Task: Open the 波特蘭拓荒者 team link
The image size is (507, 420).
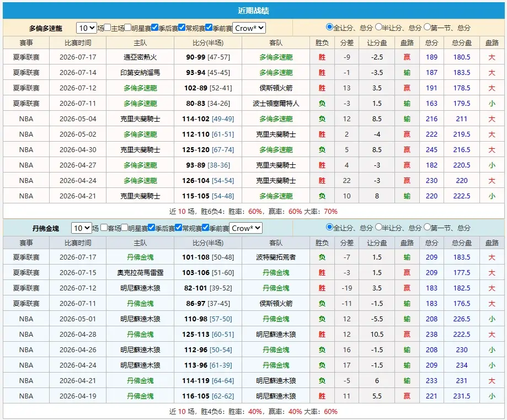Action: coord(276,257)
